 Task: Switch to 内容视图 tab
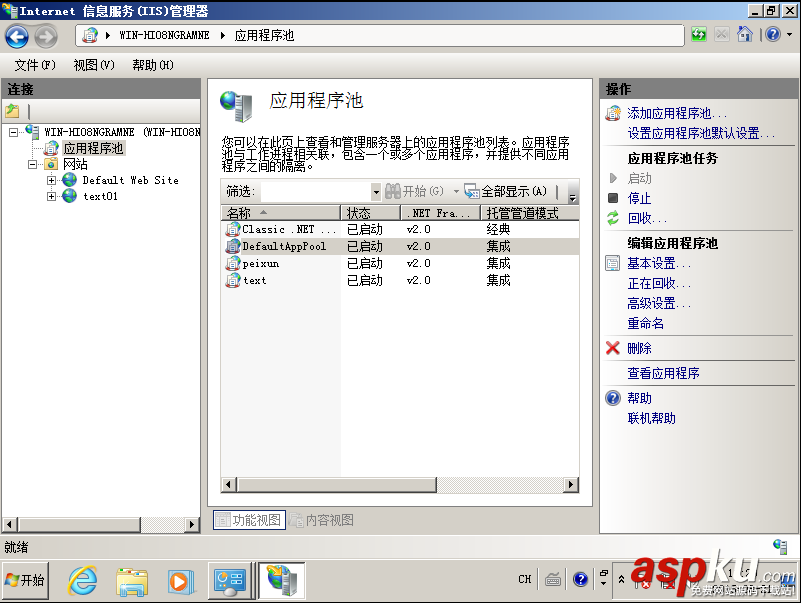(322, 520)
